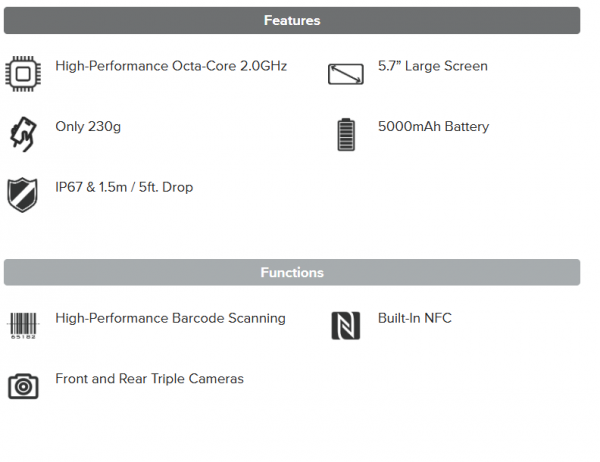Click the NFC logo icon

pos(346,326)
